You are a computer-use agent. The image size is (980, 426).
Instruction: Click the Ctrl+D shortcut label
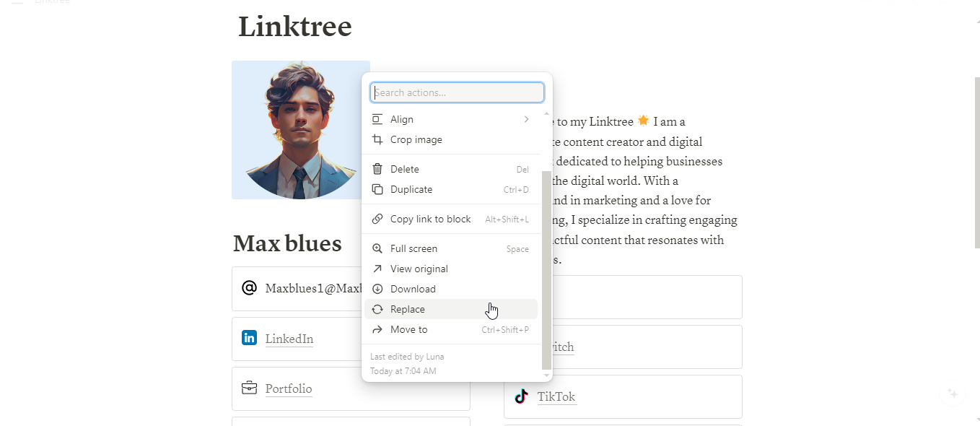tap(516, 190)
